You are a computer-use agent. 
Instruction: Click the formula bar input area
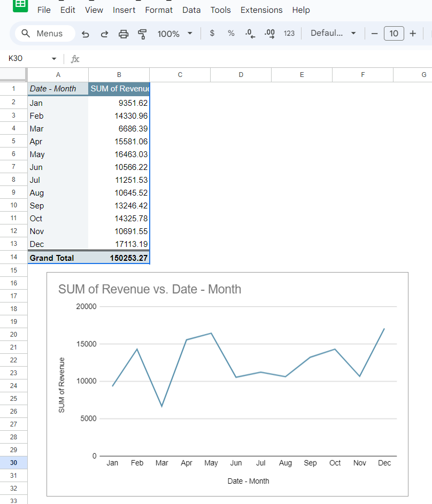257,59
